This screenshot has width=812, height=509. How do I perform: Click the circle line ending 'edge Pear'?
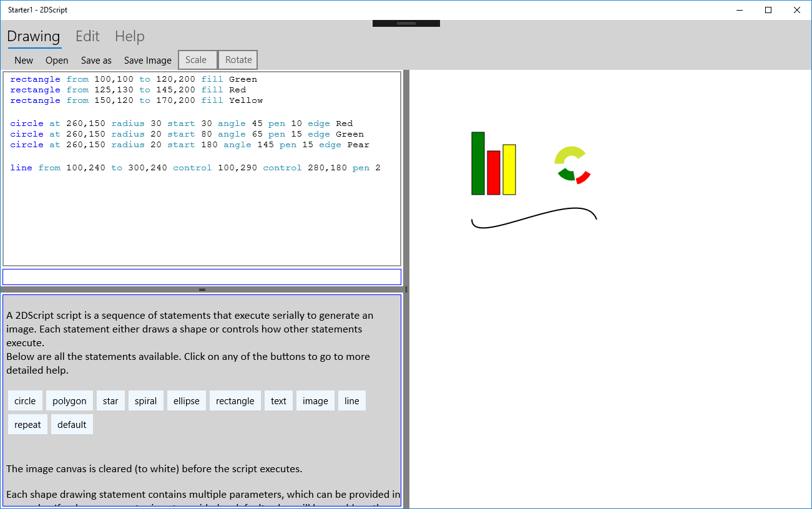pyautogui.click(x=190, y=145)
